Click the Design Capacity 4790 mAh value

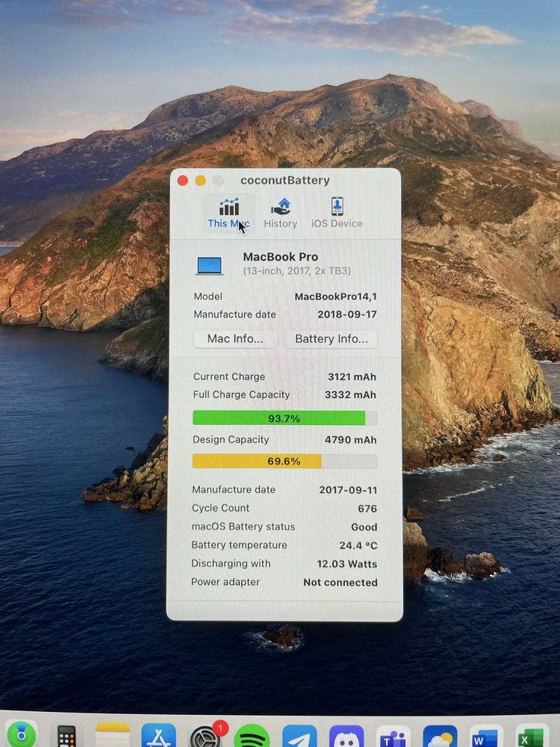(x=350, y=440)
